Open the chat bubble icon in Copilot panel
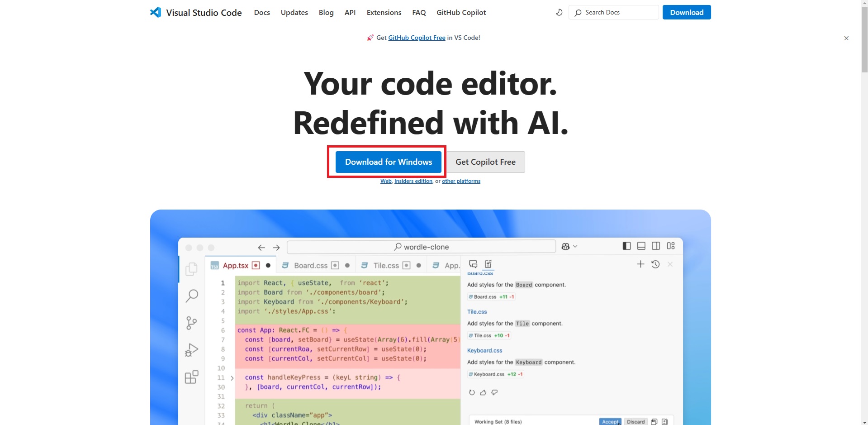868x425 pixels. 473,264
